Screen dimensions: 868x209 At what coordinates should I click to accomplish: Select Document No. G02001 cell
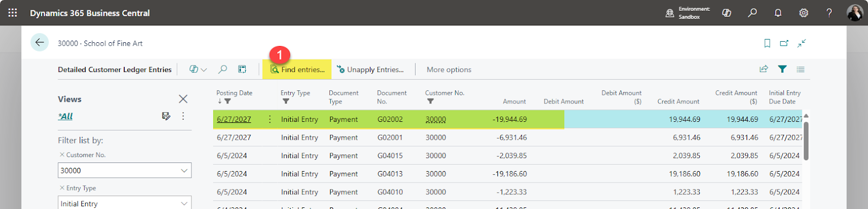[x=390, y=138]
